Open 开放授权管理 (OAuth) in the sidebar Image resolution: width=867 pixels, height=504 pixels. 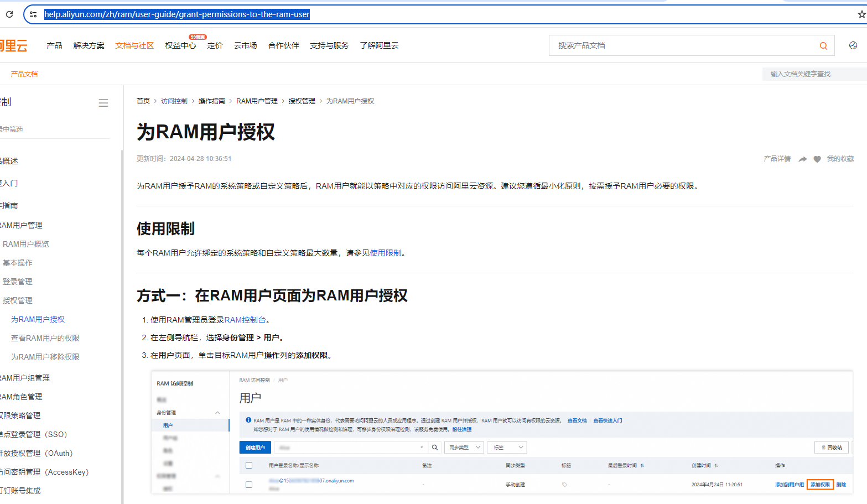pyautogui.click(x=37, y=453)
